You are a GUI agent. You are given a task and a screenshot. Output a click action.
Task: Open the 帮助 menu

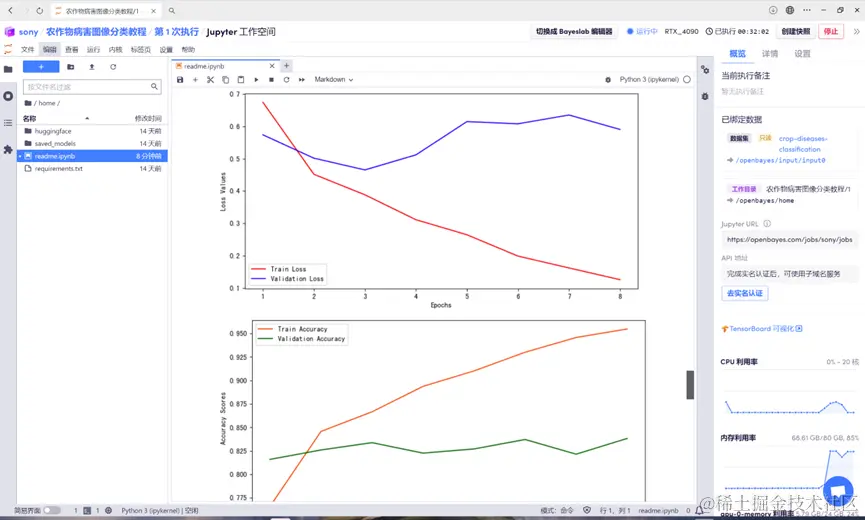[x=188, y=50]
